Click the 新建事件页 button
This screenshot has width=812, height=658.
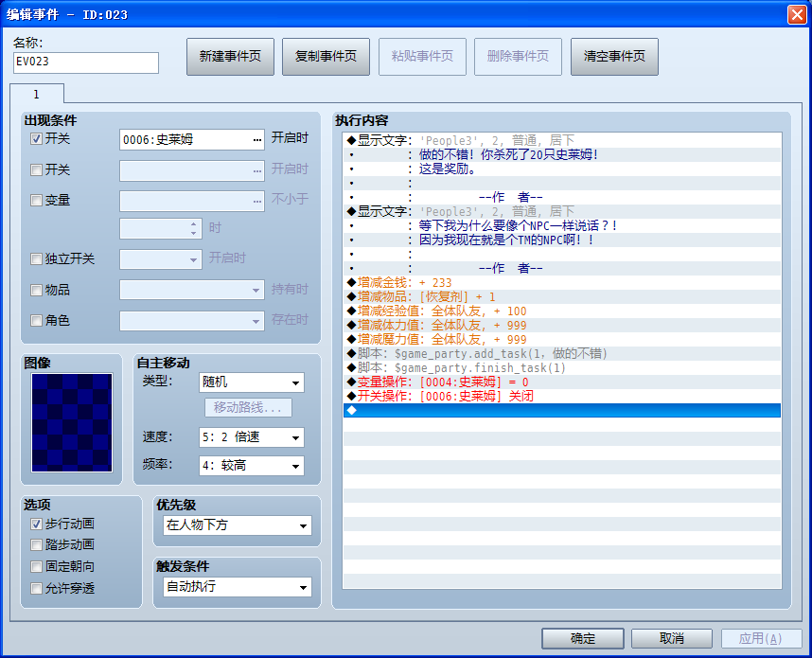point(231,57)
